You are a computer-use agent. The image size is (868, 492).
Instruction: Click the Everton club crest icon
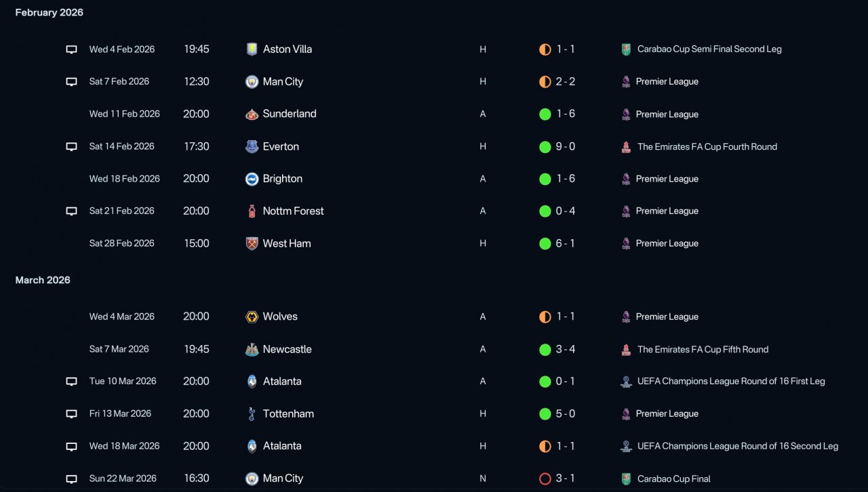coord(252,146)
